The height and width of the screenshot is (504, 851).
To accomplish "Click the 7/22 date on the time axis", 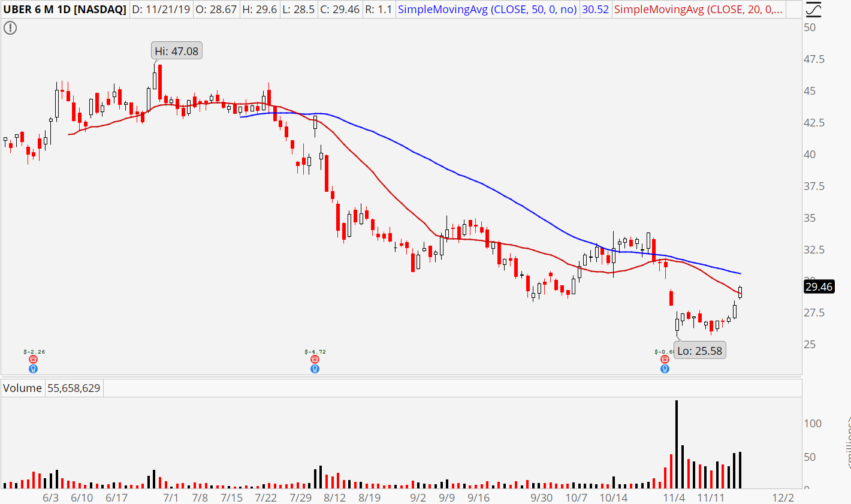I will pyautogui.click(x=266, y=498).
